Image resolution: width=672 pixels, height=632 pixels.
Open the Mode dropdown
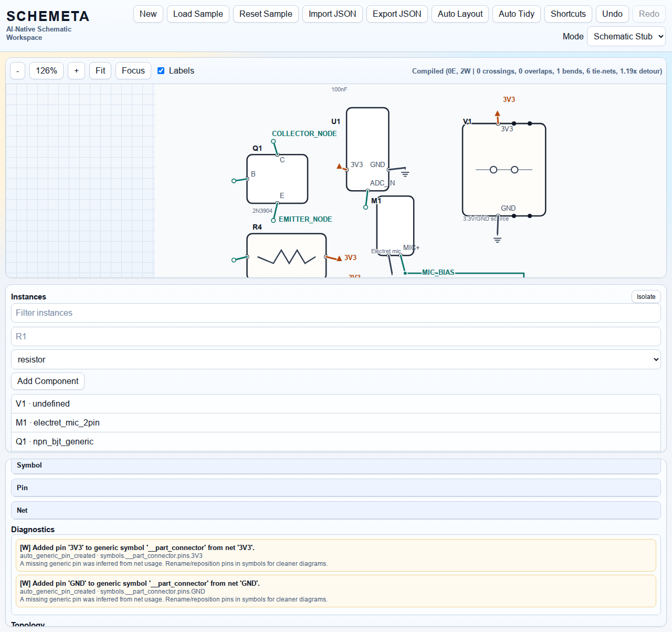point(626,36)
